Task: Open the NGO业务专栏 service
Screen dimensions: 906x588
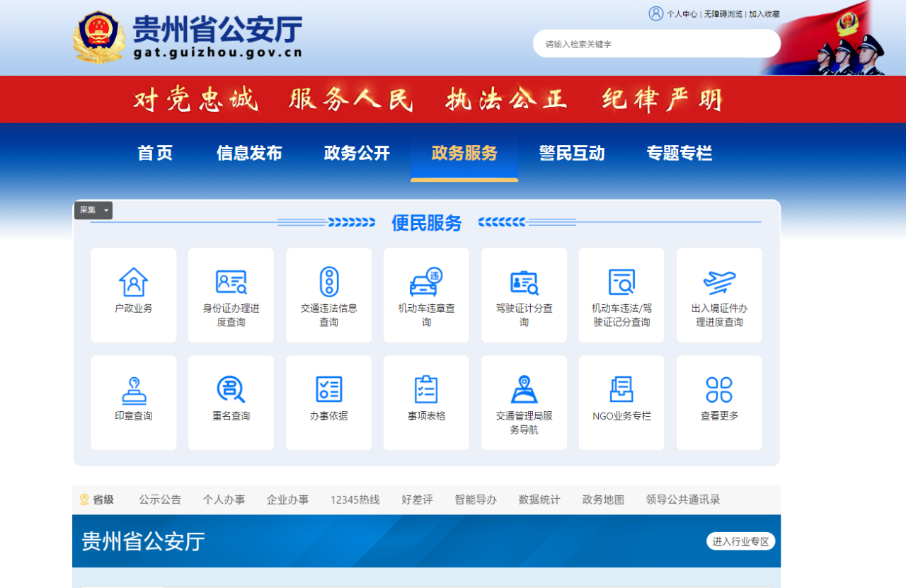Action: pyautogui.click(x=621, y=402)
